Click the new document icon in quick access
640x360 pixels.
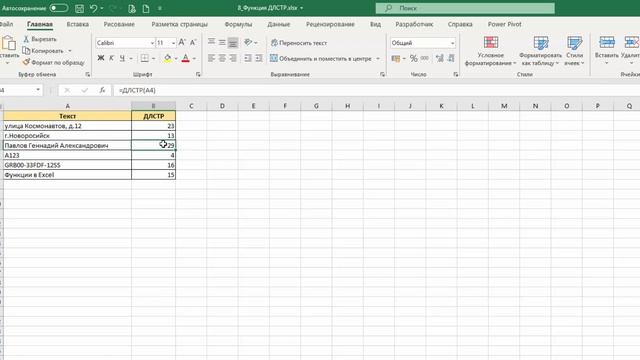click(x=146, y=8)
